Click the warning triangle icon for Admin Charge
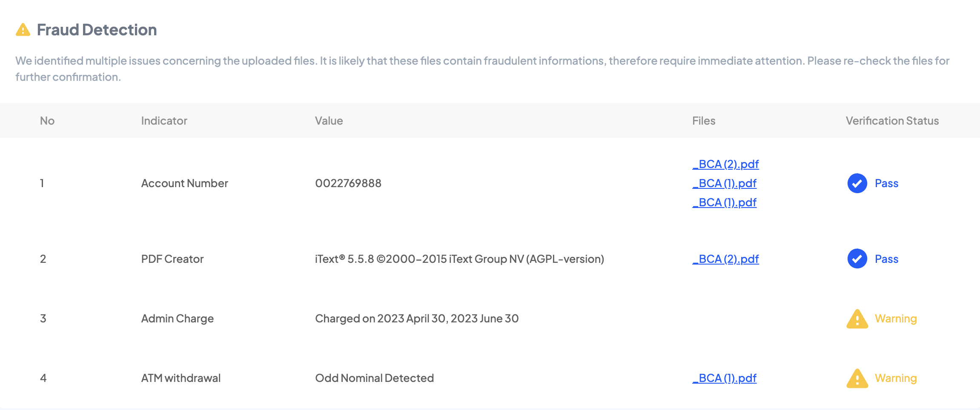Image resolution: width=980 pixels, height=410 pixels. 857,319
